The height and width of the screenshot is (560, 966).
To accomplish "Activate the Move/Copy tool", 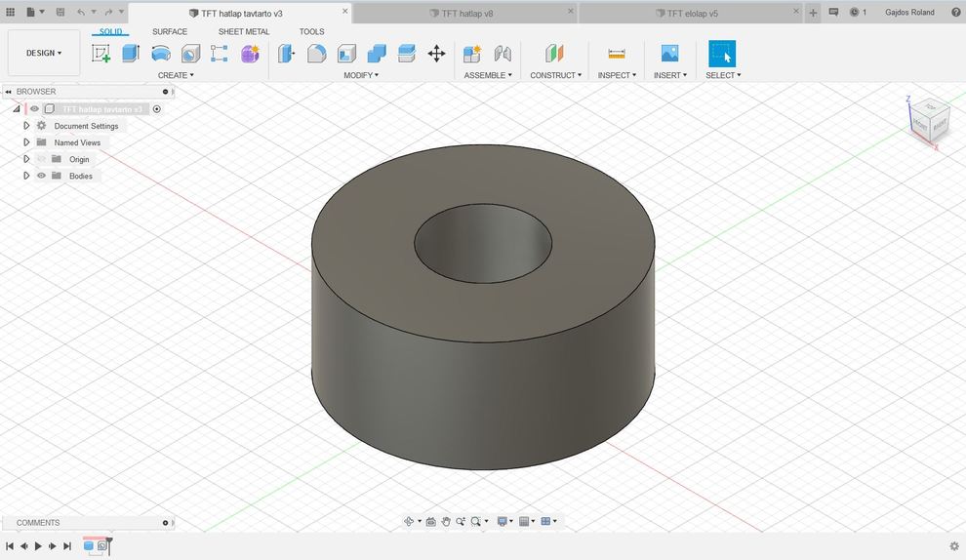I will click(x=436, y=54).
